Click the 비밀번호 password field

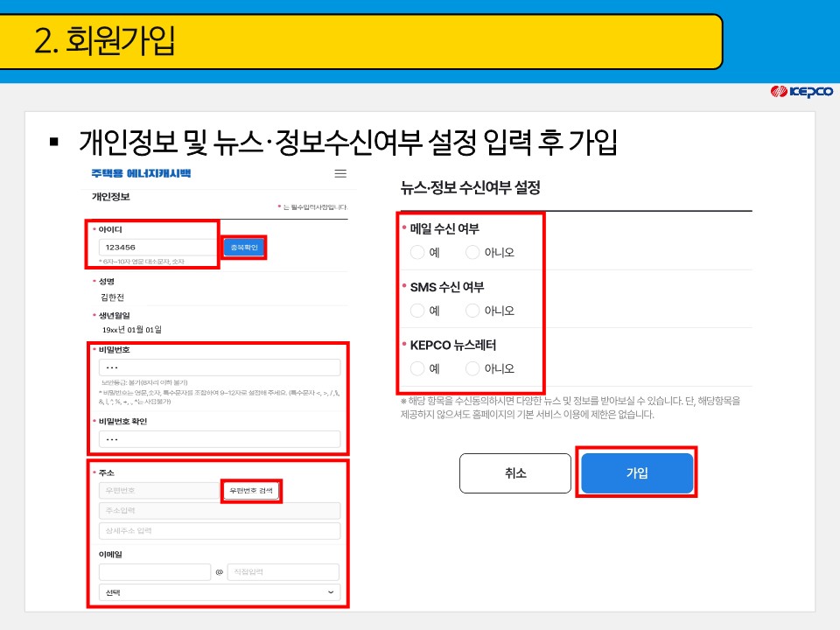(219, 365)
